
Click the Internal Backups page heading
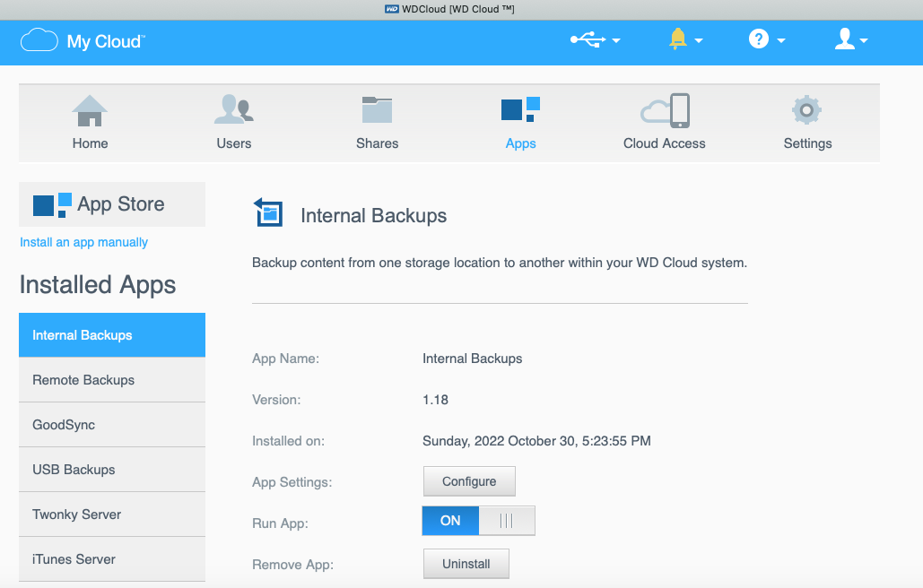pyautogui.click(x=374, y=216)
